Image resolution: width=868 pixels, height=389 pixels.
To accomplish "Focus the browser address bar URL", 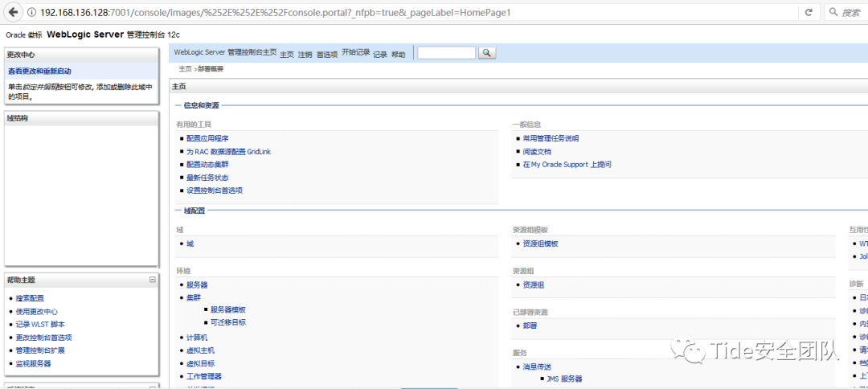I will (x=275, y=12).
